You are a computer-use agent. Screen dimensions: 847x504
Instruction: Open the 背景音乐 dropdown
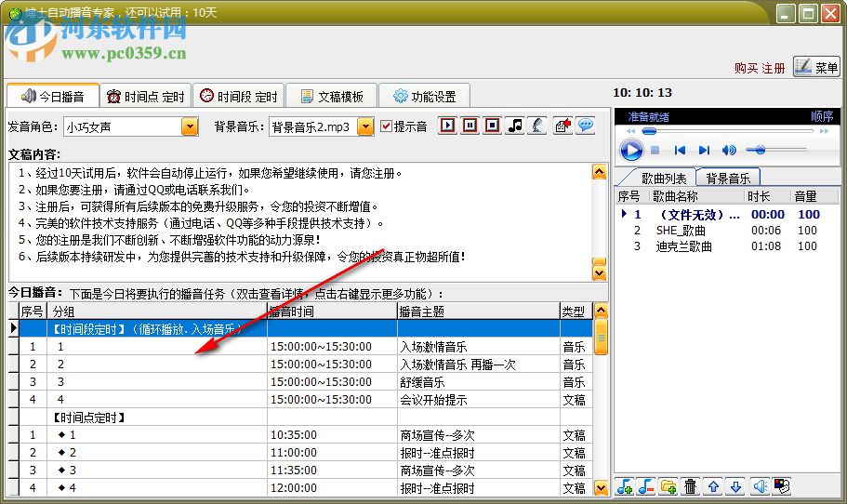(365, 126)
